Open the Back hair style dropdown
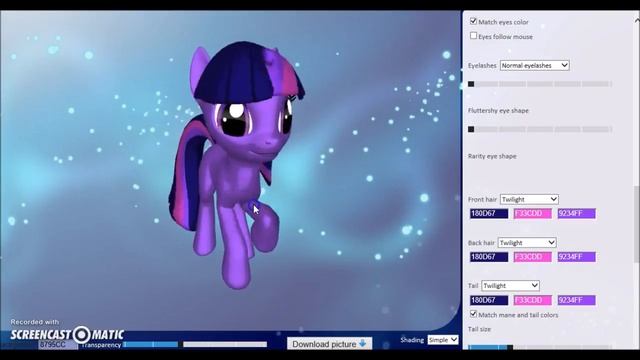This screenshot has height=360, width=640. tap(527, 242)
